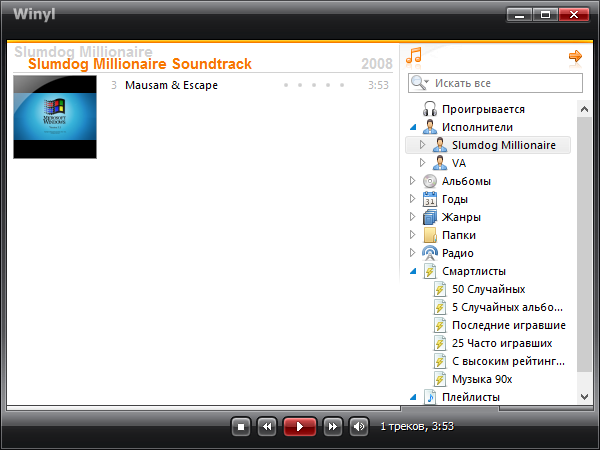The height and width of the screenshot is (450, 600).
Task: Click the 'Альбомы' disc icon
Action: click(x=430, y=181)
